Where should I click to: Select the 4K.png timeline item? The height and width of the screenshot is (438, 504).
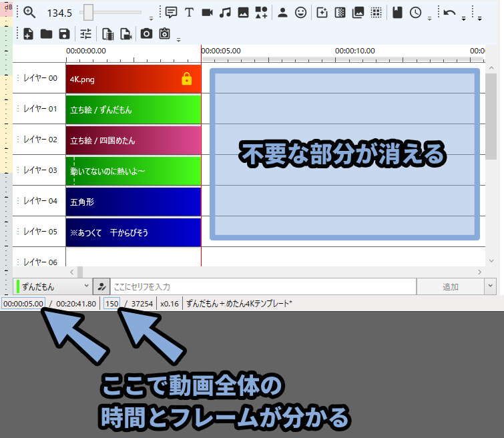point(134,79)
